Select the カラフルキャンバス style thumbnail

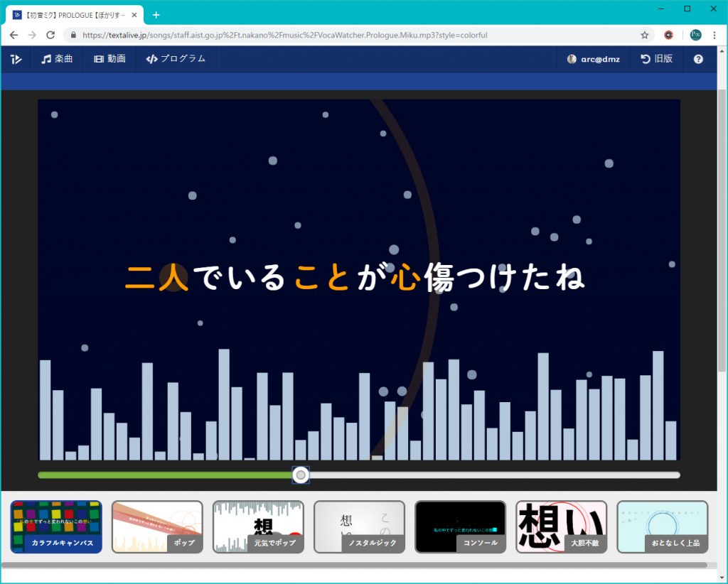(x=56, y=526)
